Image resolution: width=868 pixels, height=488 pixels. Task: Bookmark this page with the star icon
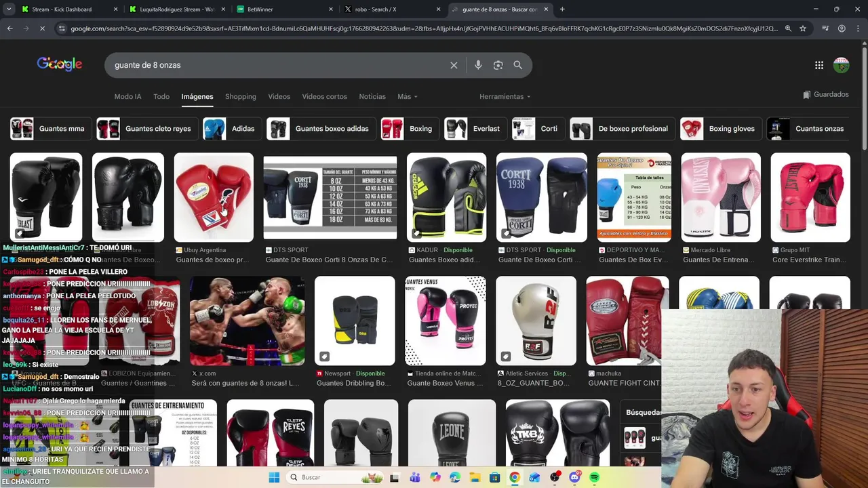click(803, 28)
